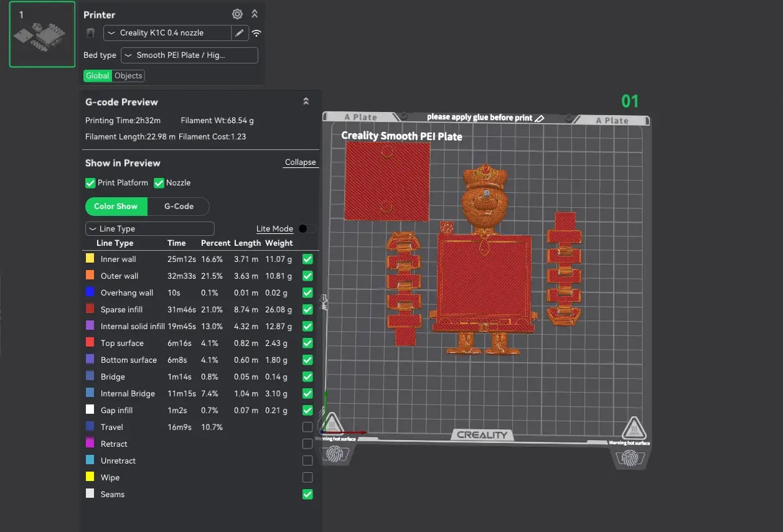Edit the Creality K1C printer preset
The image size is (783, 532).
coord(240,33)
